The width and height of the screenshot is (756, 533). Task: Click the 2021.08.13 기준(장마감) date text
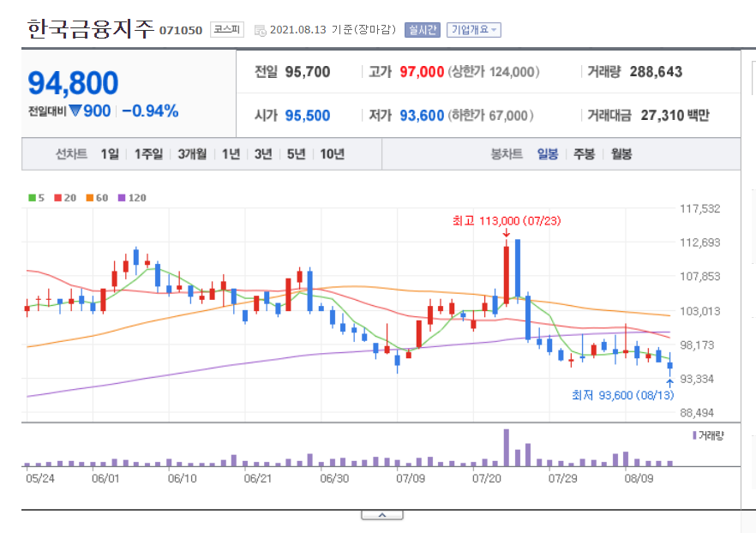click(333, 30)
